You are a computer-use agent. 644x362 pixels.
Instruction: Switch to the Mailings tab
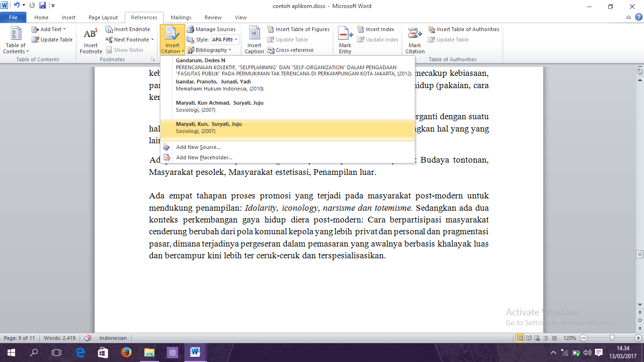(x=181, y=17)
